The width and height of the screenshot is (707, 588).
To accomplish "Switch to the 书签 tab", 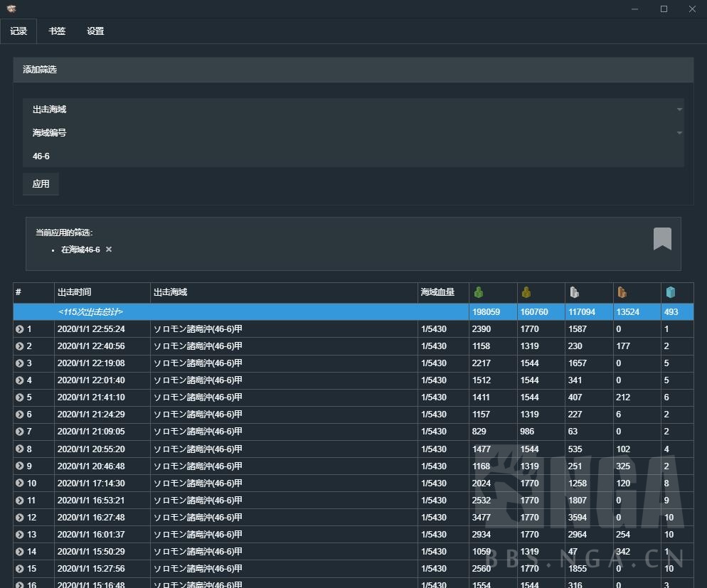I will [57, 31].
